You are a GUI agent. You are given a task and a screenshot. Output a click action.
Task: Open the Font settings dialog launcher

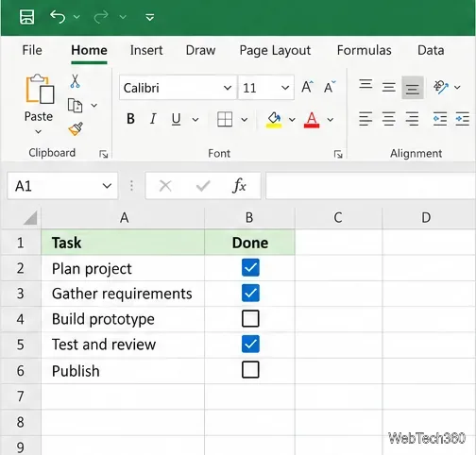point(338,154)
